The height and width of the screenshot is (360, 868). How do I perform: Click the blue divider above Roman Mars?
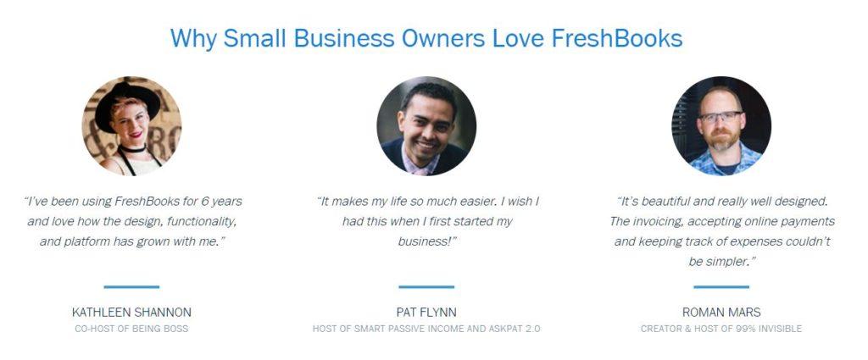tap(721, 287)
